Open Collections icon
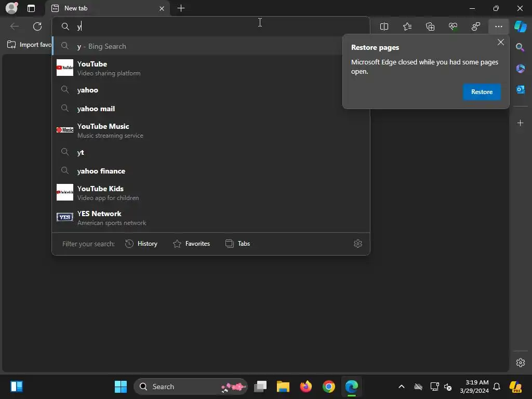Viewport: 532px width, 399px height. pyautogui.click(x=430, y=26)
